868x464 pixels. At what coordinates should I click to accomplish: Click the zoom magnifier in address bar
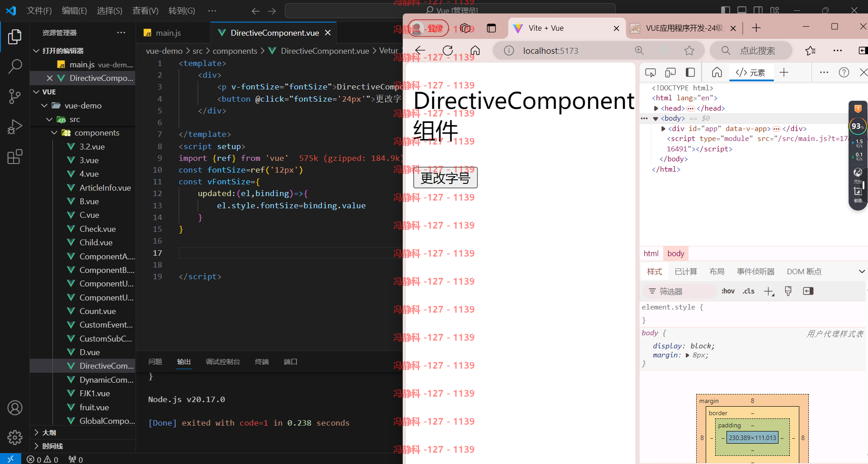(639, 51)
